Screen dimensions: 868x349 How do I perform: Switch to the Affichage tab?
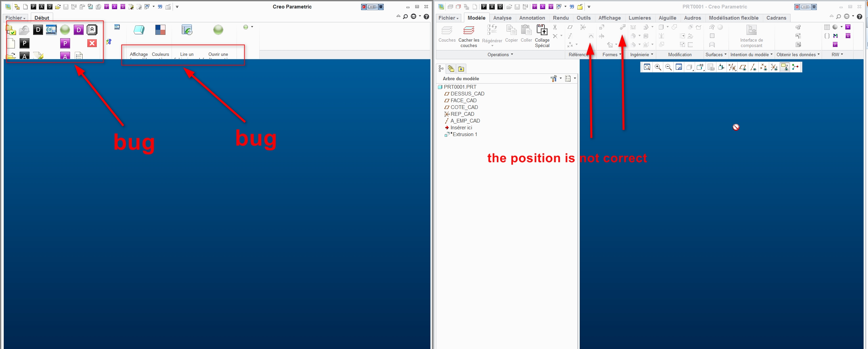tap(609, 18)
